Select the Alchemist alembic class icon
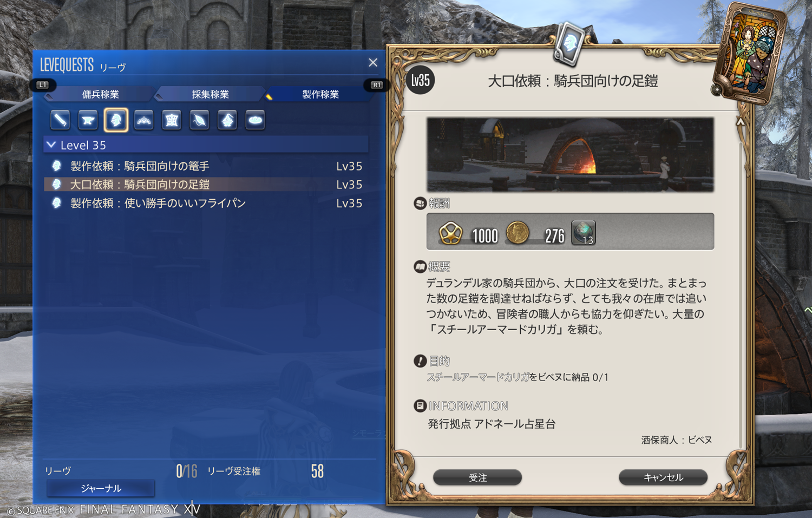 coord(227,120)
